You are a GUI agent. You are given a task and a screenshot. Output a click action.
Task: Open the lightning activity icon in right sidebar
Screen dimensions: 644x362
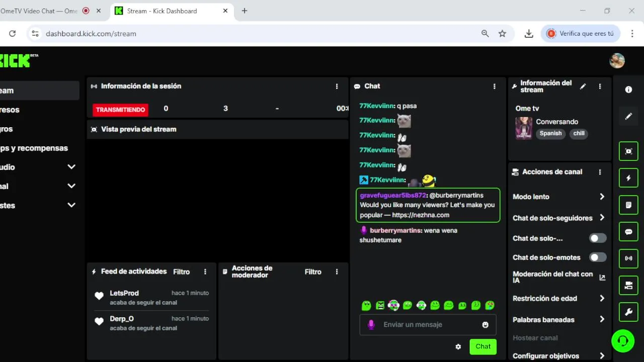[x=628, y=178]
